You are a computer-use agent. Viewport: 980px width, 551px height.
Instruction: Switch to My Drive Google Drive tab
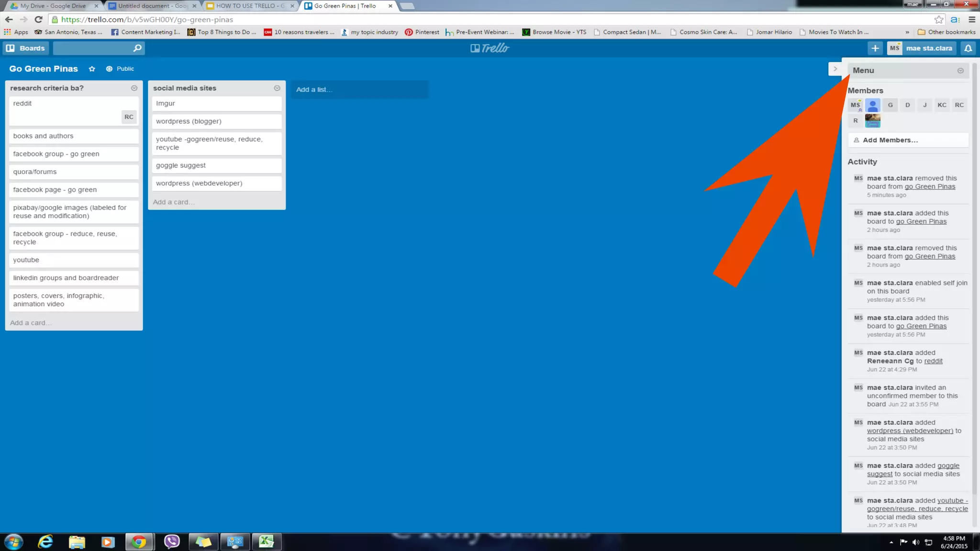point(53,6)
